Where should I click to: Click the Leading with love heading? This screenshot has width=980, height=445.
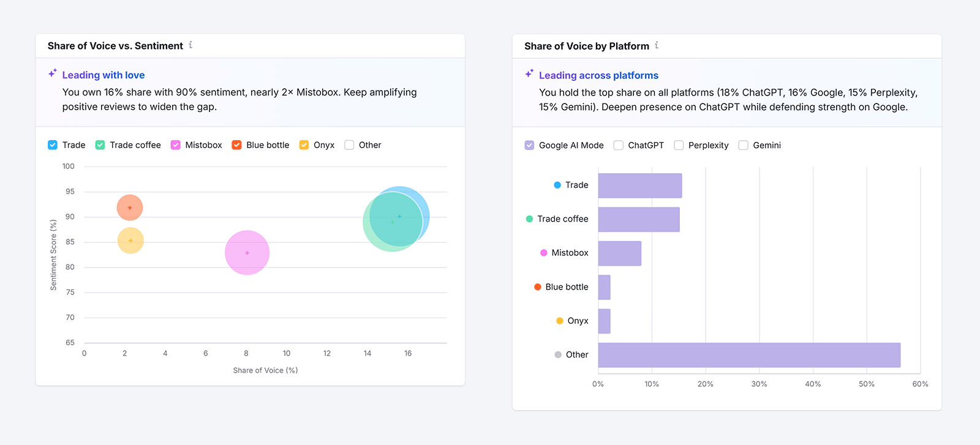104,75
